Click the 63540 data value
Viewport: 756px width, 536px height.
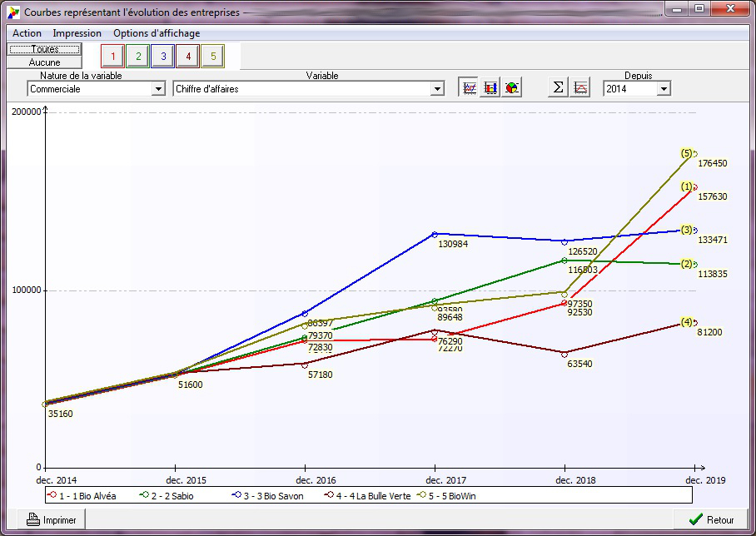[579, 364]
